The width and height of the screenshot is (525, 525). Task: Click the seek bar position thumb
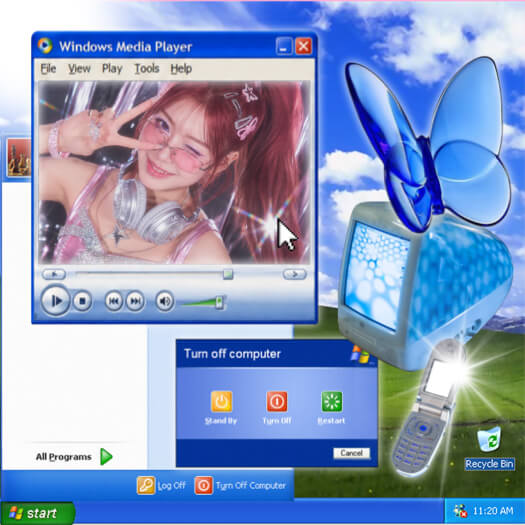coord(228,274)
